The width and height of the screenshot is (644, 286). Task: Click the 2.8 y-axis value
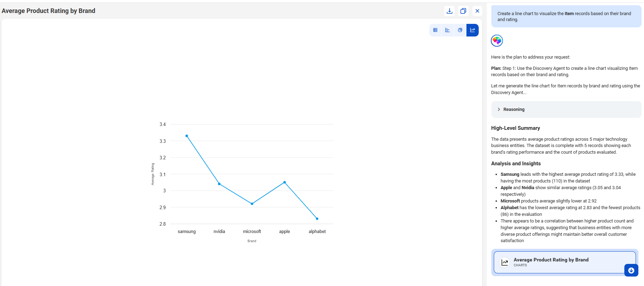[x=162, y=224]
